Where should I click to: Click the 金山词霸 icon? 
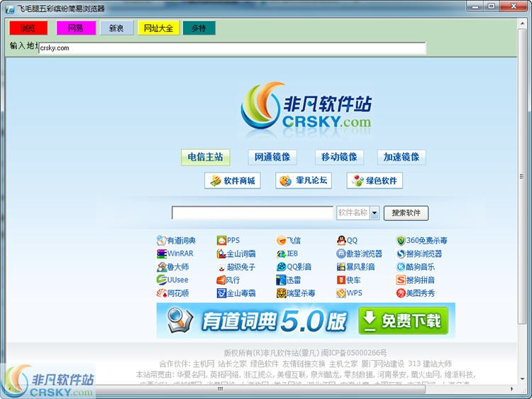221,253
